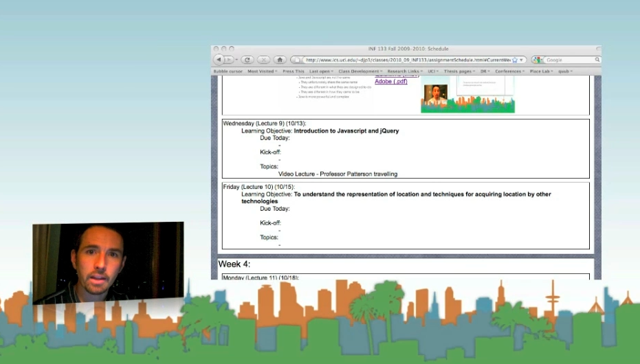This screenshot has height=364, width=640.
Task: Expand the Most Visited bookmarks folder
Action: tap(262, 71)
